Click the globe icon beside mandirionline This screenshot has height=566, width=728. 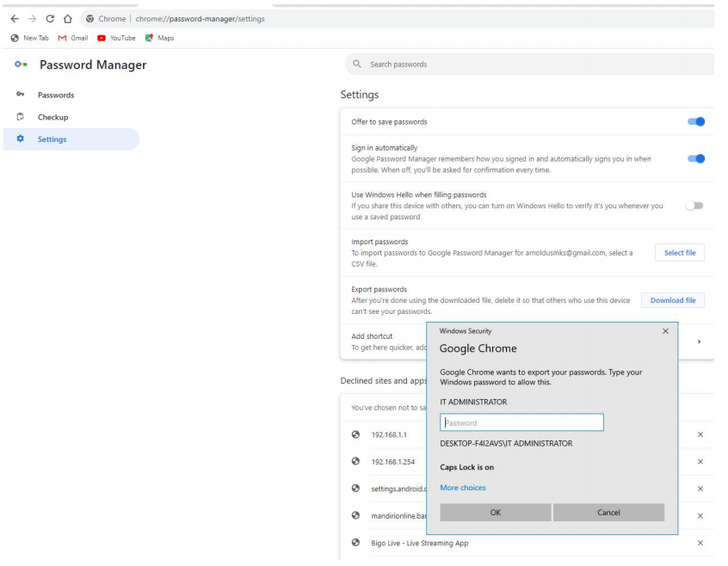point(355,515)
